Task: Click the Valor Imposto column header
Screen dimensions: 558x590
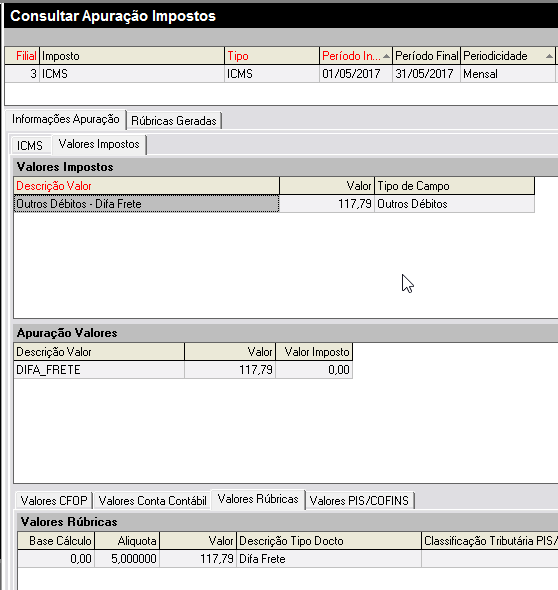Action: [314, 352]
